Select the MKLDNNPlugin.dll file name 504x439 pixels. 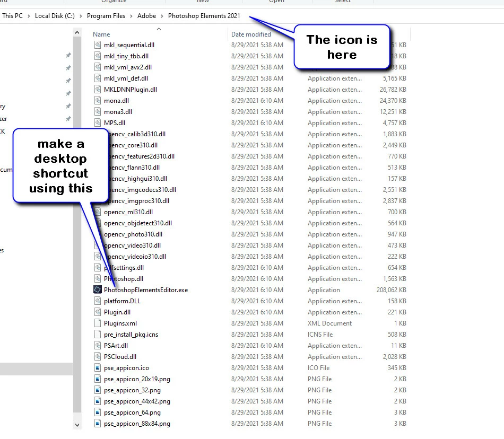(130, 89)
